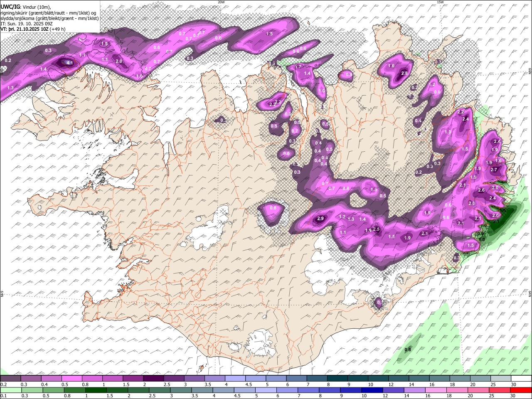Viewport: 532px width, 399px height.
Task: Click the 1.8 value in the northwest band
Action: click(x=104, y=44)
